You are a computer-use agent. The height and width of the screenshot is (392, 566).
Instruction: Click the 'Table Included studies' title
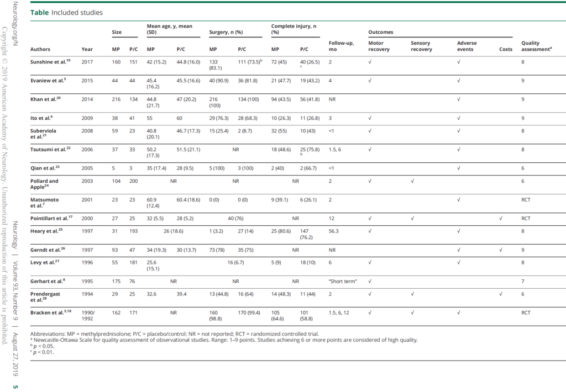coord(66,13)
